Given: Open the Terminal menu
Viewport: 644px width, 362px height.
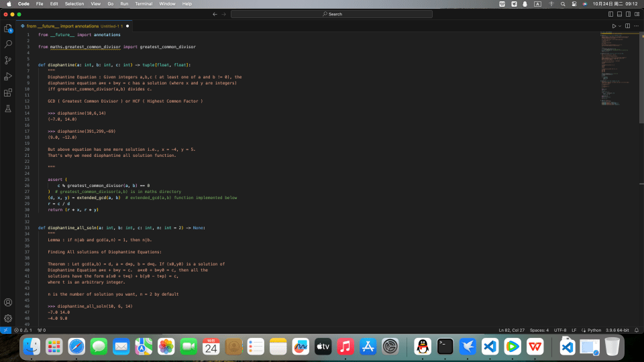Looking at the screenshot, I should [x=144, y=4].
